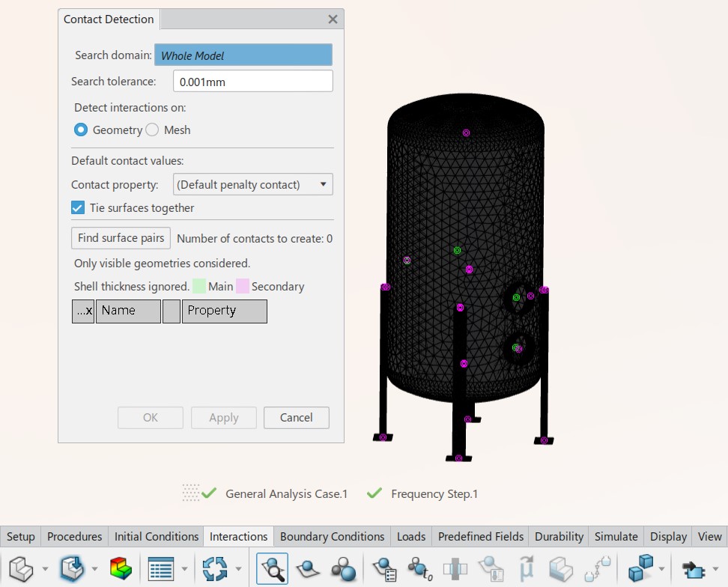This screenshot has width=728, height=587.
Task: Click the surface-based contact icon
Action: 307,568
